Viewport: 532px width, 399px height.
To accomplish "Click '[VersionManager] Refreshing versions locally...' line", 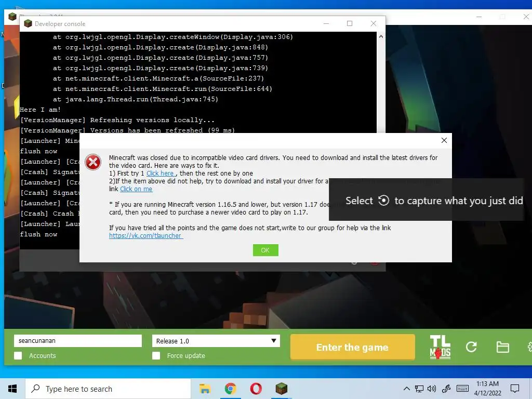I will 117,120.
